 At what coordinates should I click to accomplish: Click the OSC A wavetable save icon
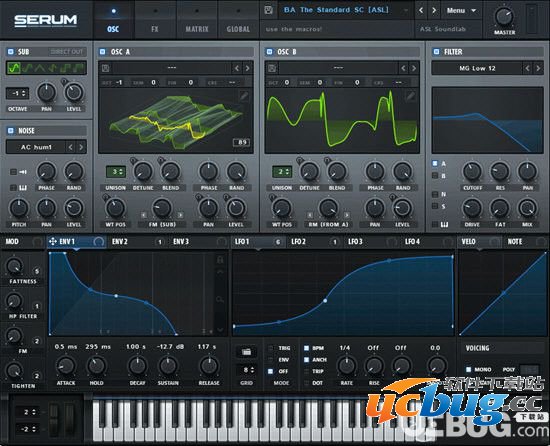(x=105, y=68)
